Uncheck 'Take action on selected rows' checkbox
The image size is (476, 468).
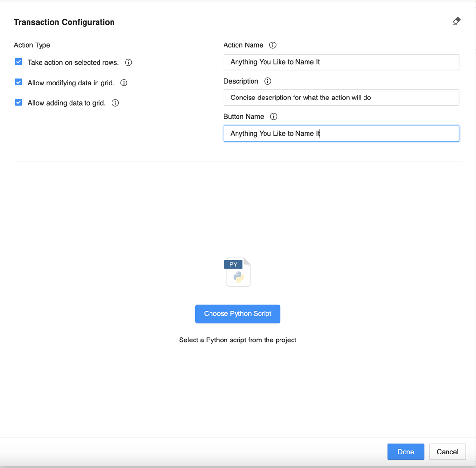pos(19,62)
